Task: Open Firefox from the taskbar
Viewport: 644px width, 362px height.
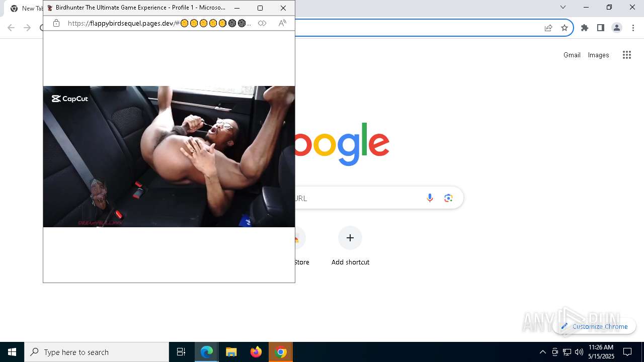Action: tap(256, 352)
